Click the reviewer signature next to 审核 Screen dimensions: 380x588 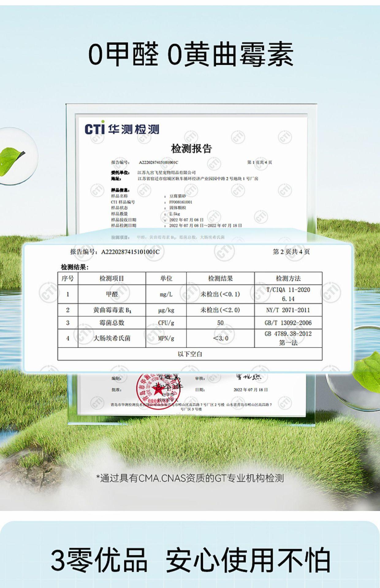(249, 377)
